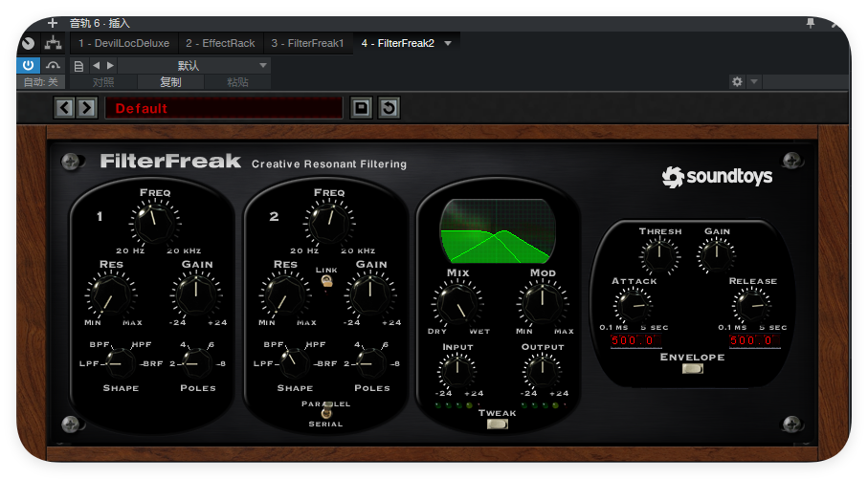Screen dimensions: 868x479
Task: Click filter 2 Res knob
Action: [x=285, y=295]
